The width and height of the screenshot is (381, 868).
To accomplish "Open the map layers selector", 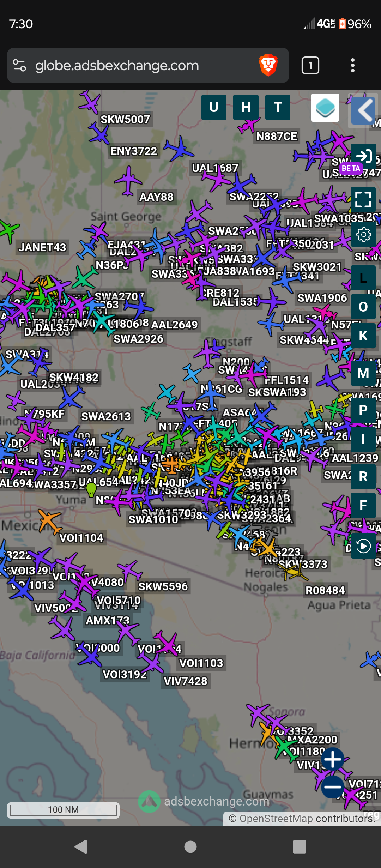I will point(325,108).
